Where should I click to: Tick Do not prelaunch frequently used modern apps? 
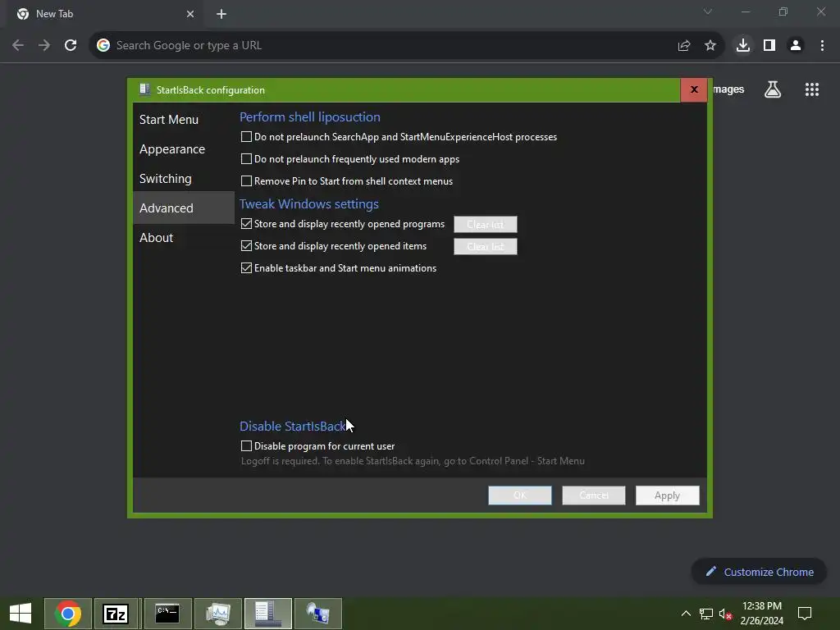coord(246,159)
